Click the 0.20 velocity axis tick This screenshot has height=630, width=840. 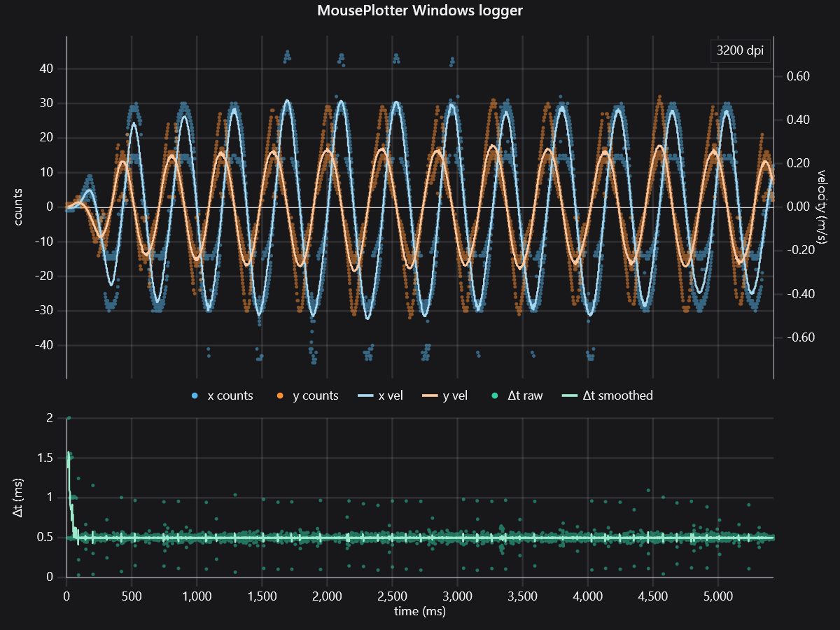[x=797, y=163]
